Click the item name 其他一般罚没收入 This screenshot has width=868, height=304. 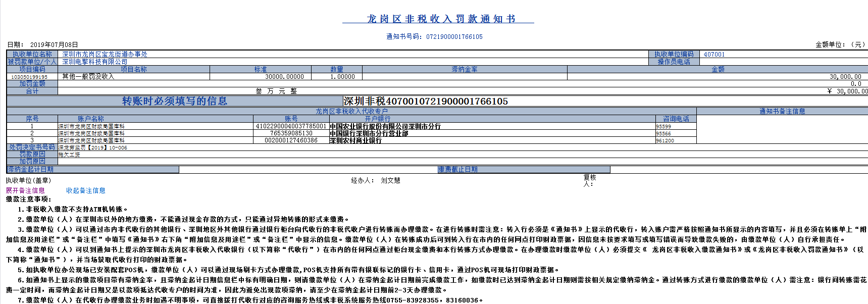click(x=88, y=77)
